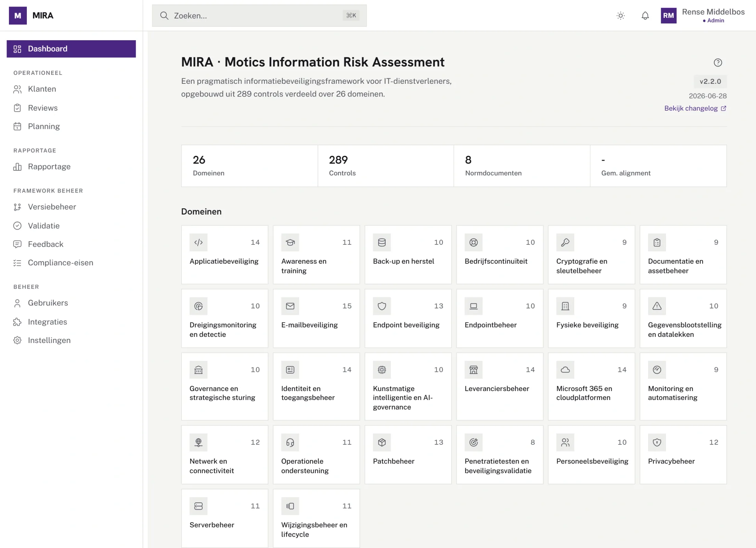Screen dimensions: 756x548
Task: Click the Wijzigingsbeheer en lifecycle icon
Action: pos(290,506)
